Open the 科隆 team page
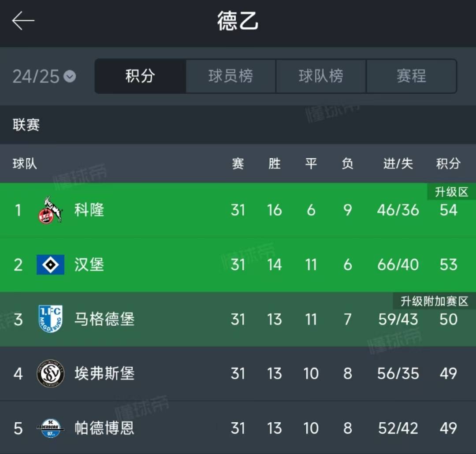The width and height of the screenshot is (476, 454). (x=89, y=210)
